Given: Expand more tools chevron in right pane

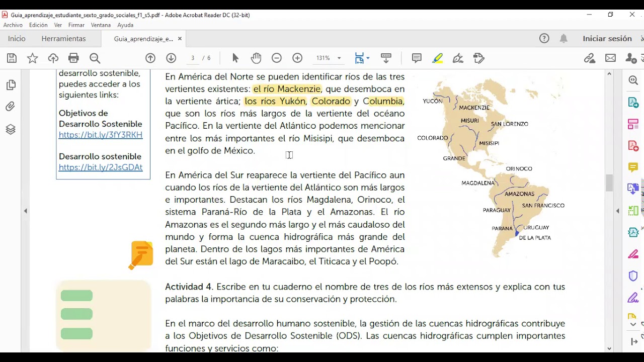Looking at the screenshot, I should (x=633, y=324).
